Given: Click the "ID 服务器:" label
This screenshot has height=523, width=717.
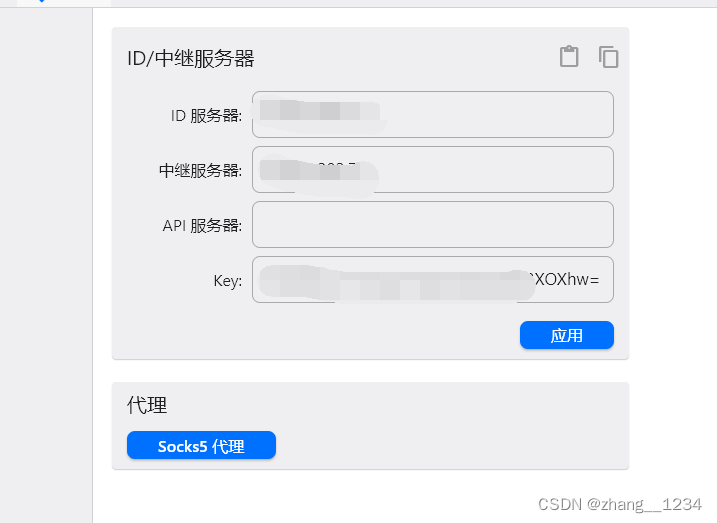Looking at the screenshot, I should 206,116.
